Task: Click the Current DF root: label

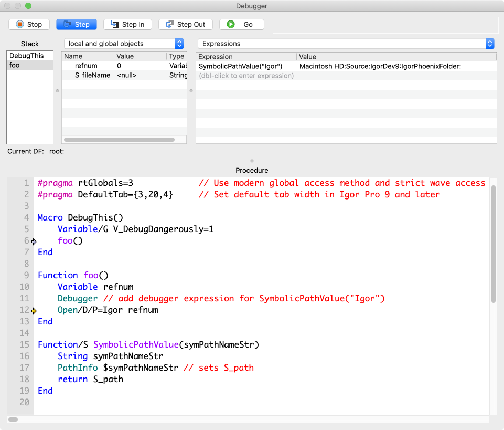Action: (x=36, y=151)
